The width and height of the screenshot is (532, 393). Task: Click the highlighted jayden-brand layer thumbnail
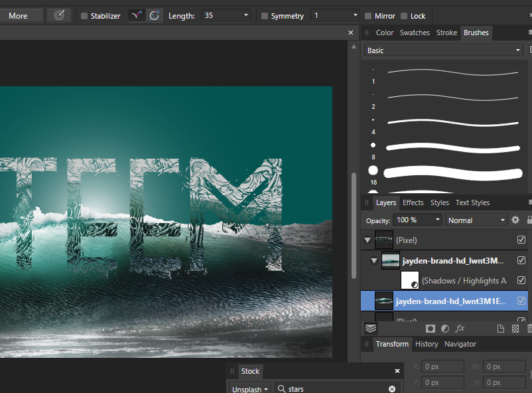click(383, 301)
